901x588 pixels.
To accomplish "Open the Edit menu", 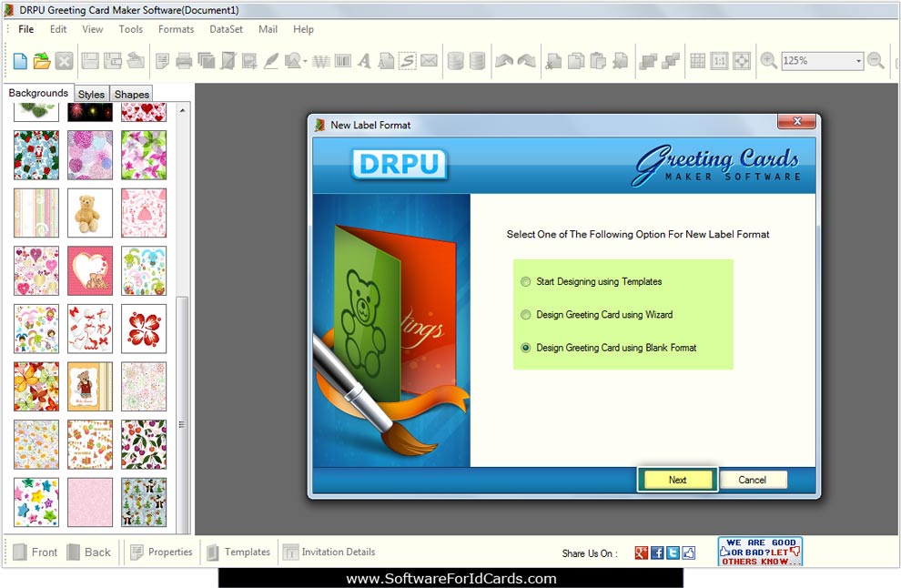I will point(58,29).
